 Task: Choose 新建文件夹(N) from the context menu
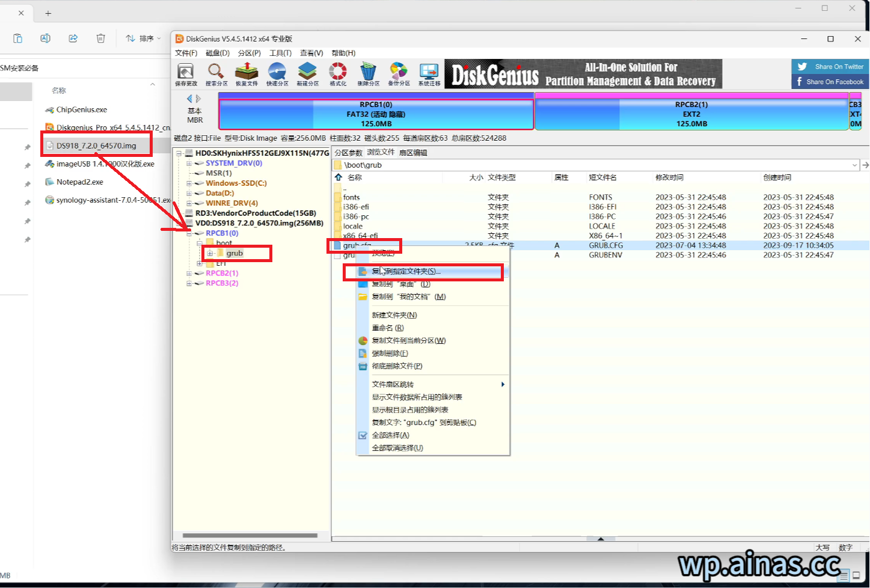[433, 315]
